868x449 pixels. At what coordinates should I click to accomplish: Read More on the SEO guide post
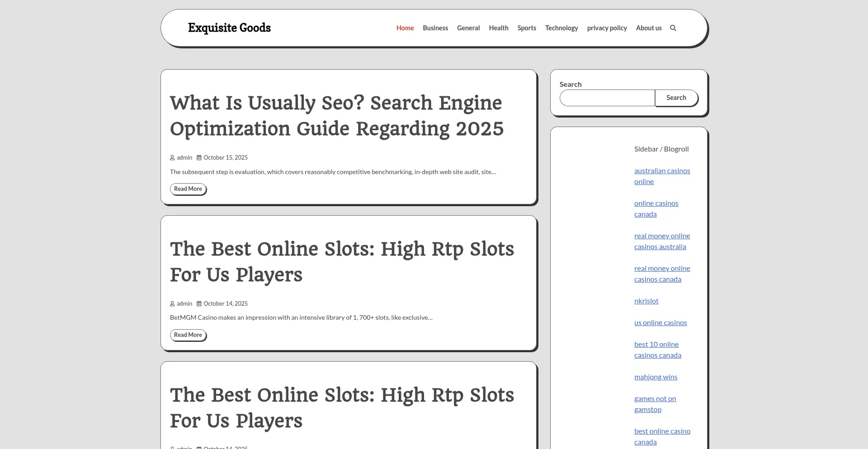tap(188, 189)
